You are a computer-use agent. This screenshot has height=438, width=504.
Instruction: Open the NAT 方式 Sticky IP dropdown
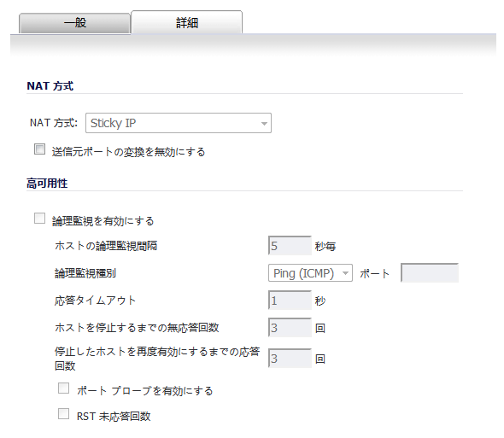(179, 123)
